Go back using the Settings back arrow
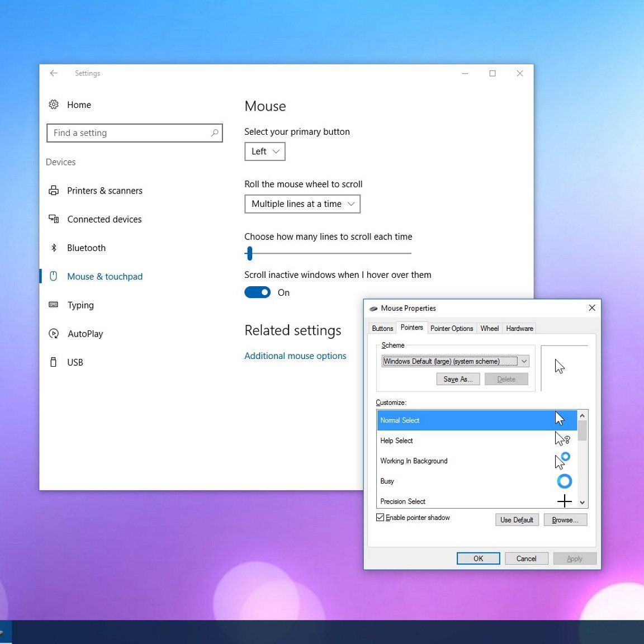This screenshot has width=644, height=644. click(x=54, y=73)
